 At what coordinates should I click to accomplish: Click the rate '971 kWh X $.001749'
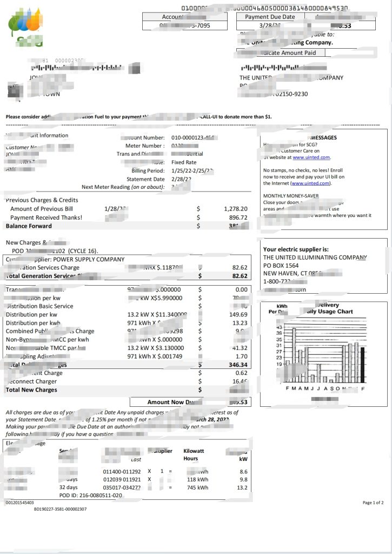pos(155,357)
